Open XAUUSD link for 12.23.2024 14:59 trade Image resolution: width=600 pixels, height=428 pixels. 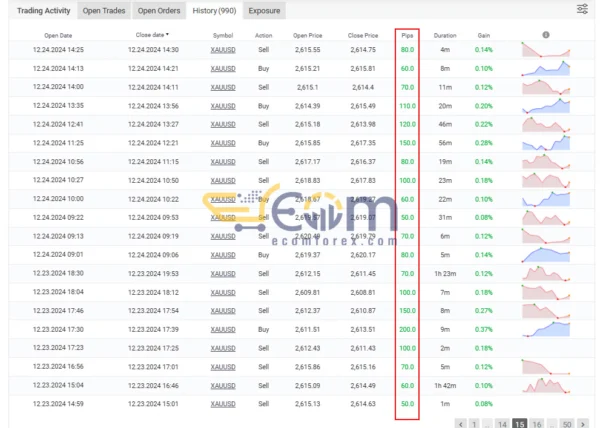223,404
